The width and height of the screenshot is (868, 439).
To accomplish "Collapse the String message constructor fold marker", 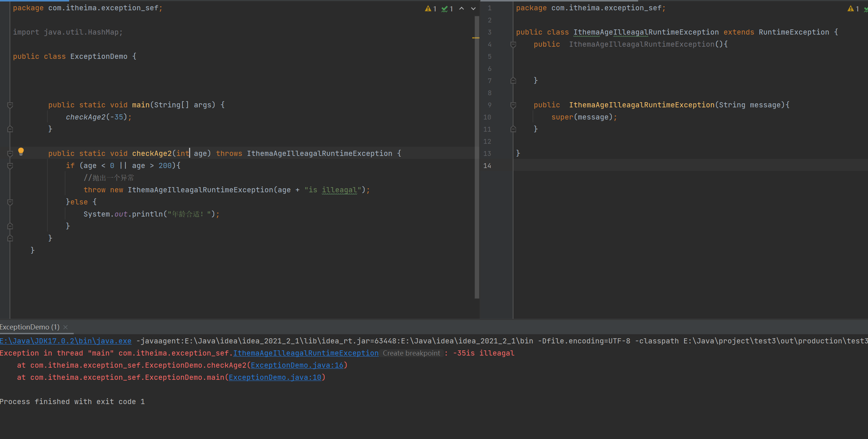I will point(513,105).
